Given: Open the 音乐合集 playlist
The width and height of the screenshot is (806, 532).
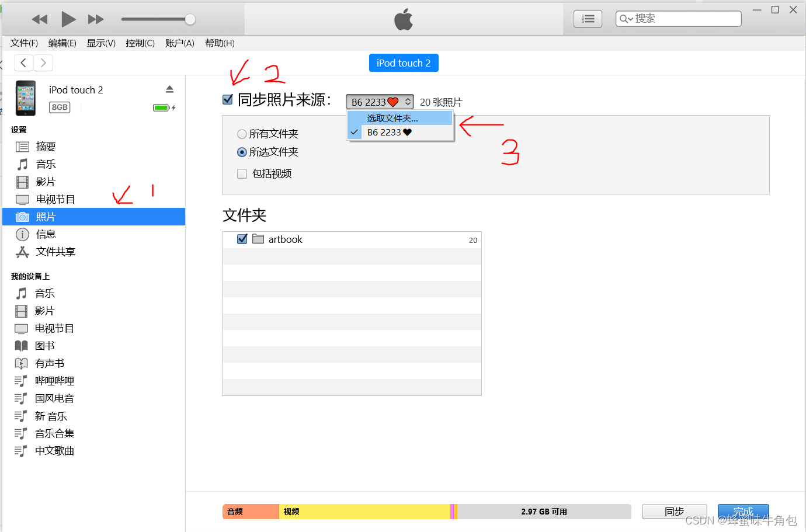Looking at the screenshot, I should coord(54,433).
